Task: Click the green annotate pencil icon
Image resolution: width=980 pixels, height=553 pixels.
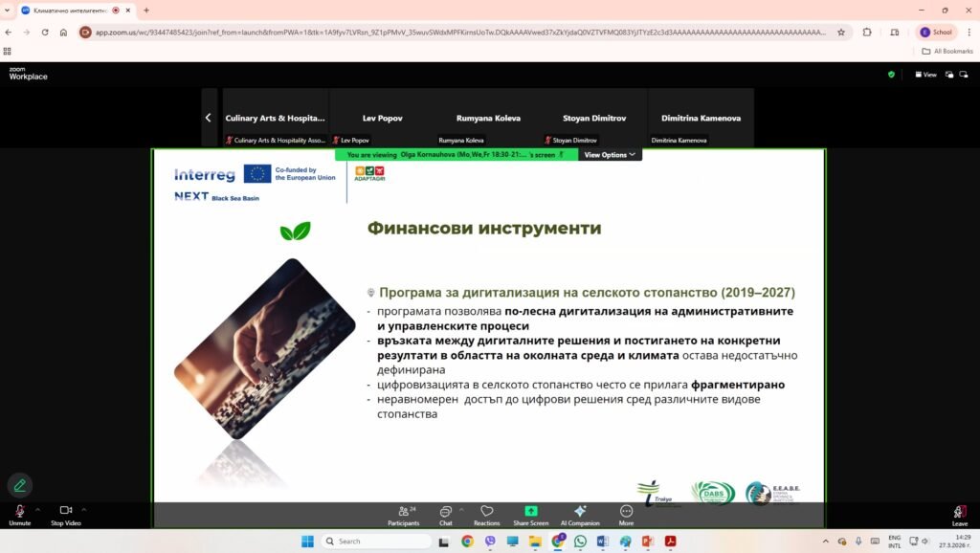Action: click(18, 484)
